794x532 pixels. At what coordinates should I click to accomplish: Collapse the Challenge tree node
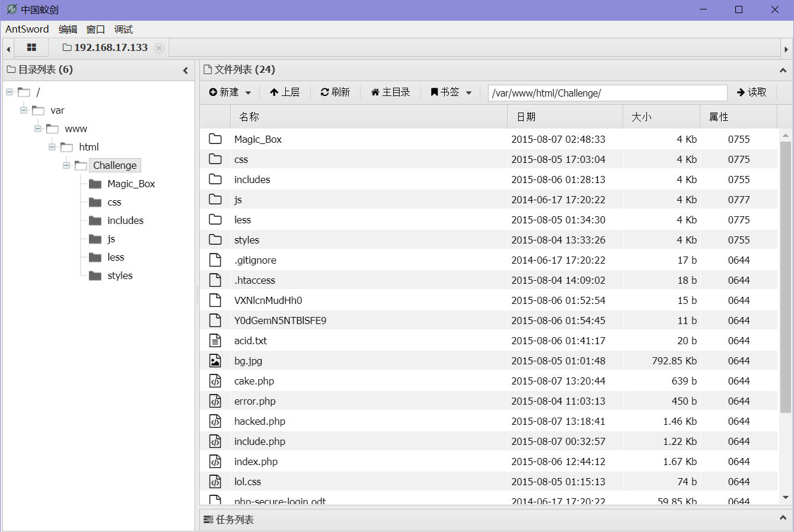66,165
